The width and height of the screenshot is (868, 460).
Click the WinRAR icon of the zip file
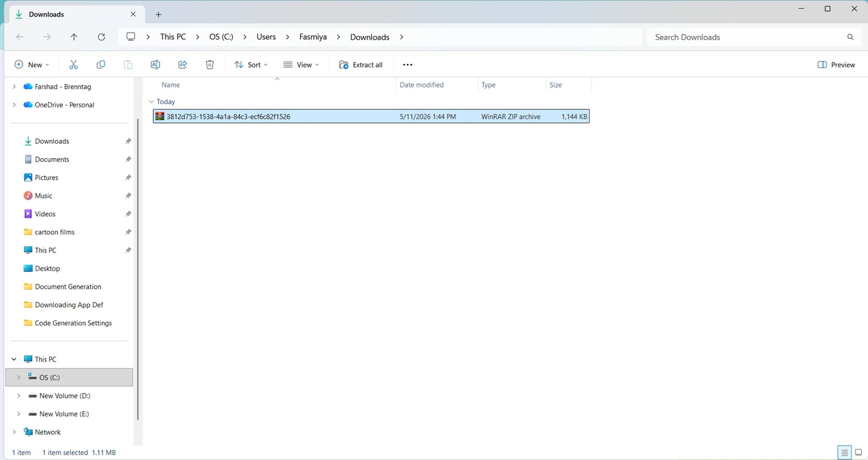(x=160, y=117)
